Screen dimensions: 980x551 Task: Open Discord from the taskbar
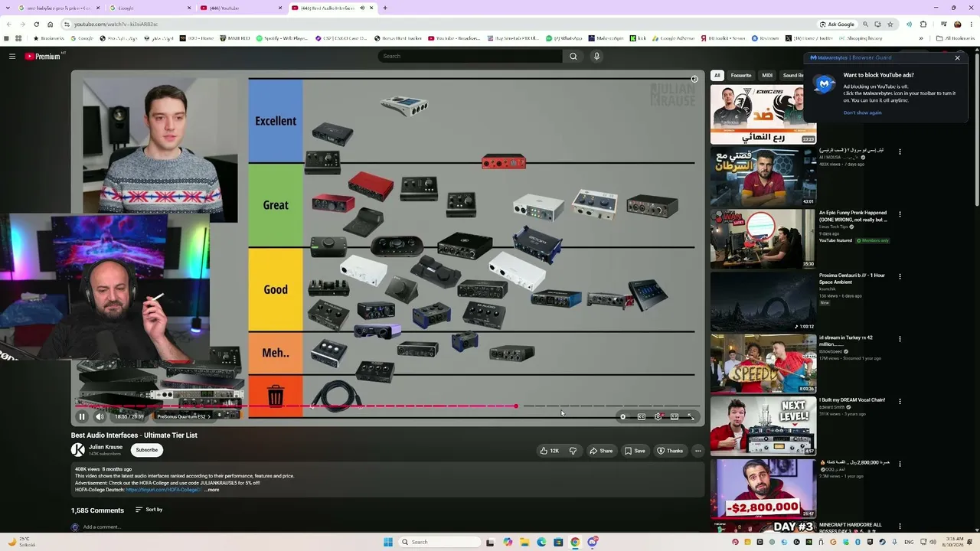593,542
